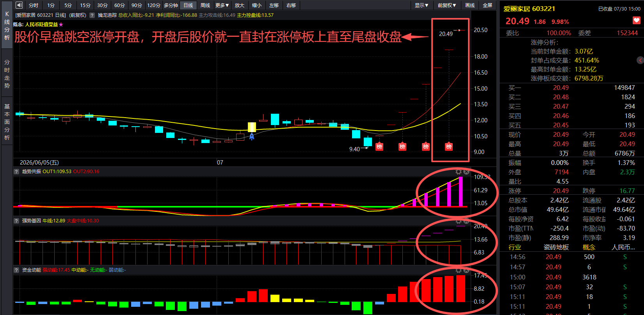644x315 pixels.
Task: Close the 趋势共振 indicator panel
Action: coord(466,172)
